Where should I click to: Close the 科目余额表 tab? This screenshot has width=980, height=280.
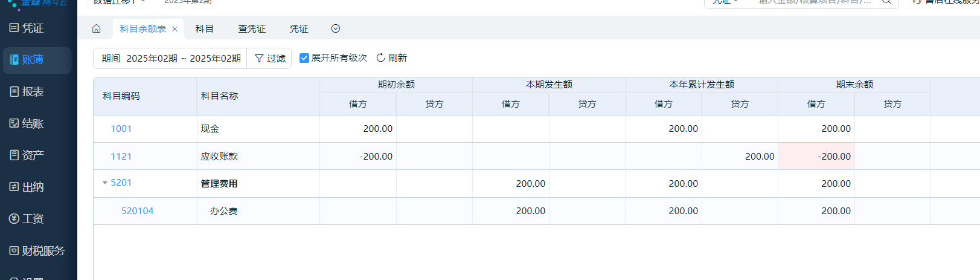click(175, 29)
